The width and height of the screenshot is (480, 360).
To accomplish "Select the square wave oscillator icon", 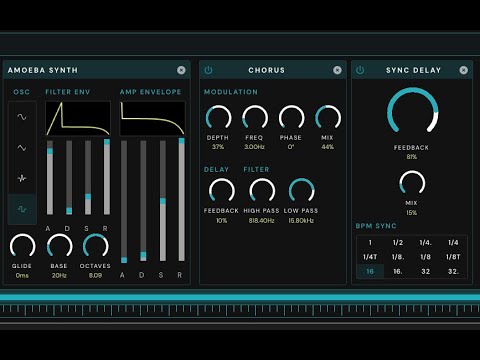I will tap(22, 209).
